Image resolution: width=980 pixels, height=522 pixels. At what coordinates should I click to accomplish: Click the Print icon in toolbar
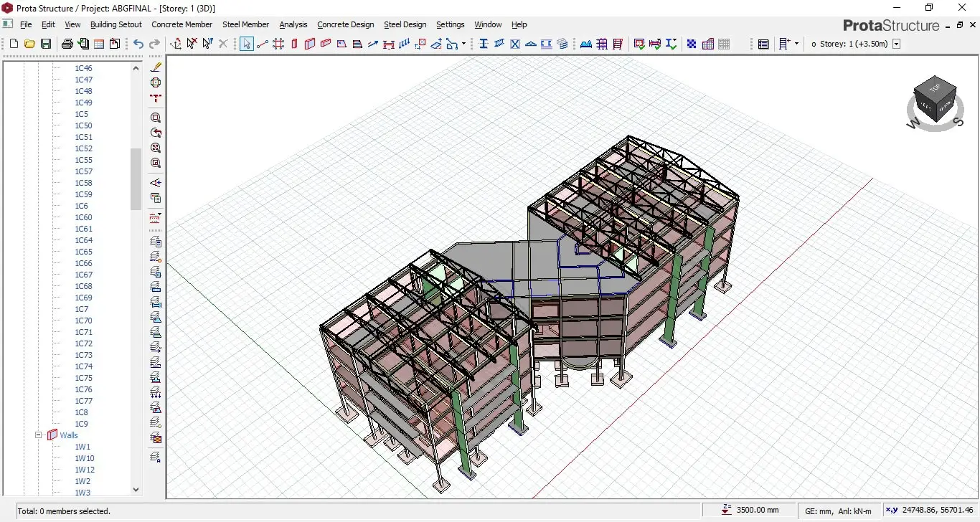coord(67,44)
